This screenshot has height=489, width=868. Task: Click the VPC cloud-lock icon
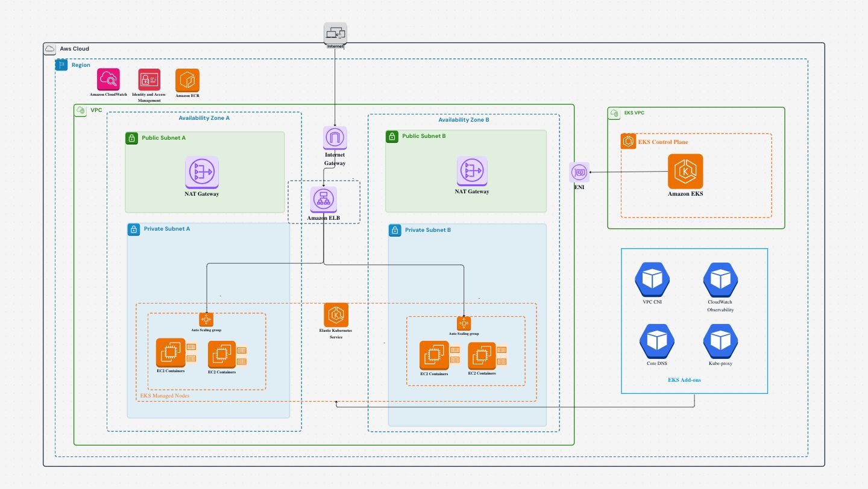click(x=80, y=111)
